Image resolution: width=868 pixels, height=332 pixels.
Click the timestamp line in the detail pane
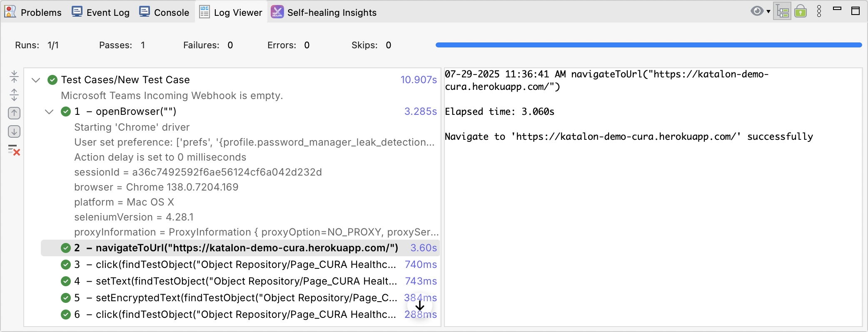(x=607, y=80)
